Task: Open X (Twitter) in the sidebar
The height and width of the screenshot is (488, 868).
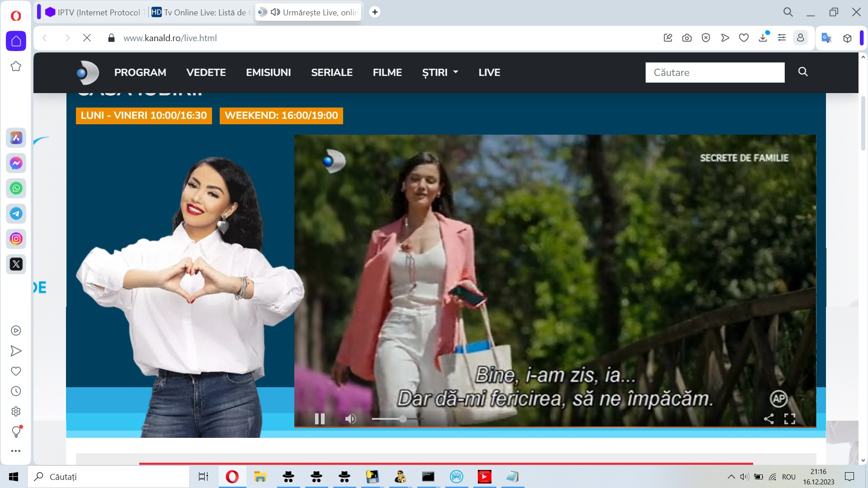Action: tap(16, 264)
